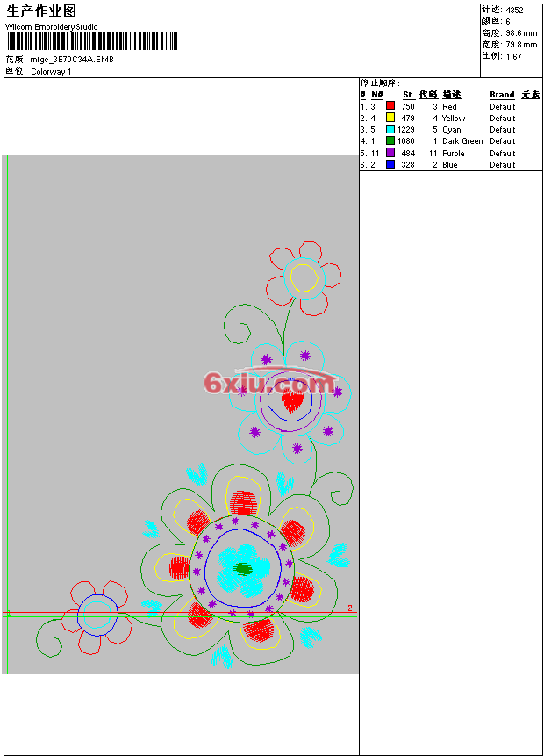This screenshot has height=756, width=544.
Task: Select the file name mtgc_3E70C34A.EMB
Action: 72,60
